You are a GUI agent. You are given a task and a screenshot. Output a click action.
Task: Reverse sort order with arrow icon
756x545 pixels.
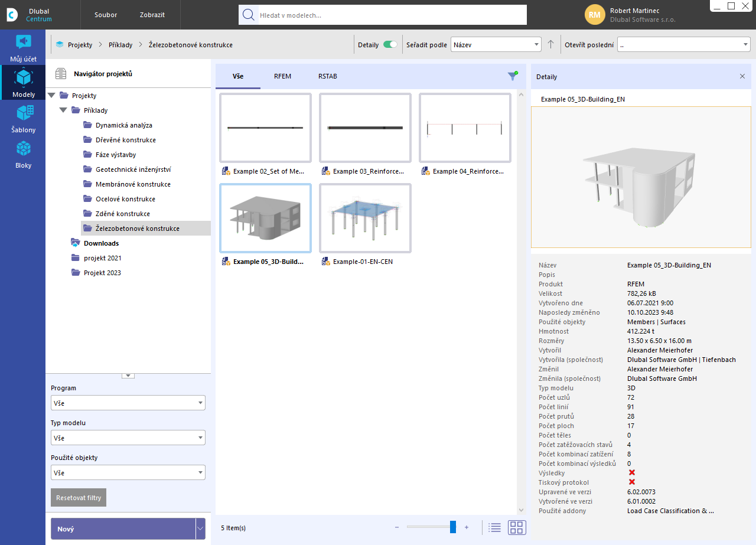(x=550, y=44)
